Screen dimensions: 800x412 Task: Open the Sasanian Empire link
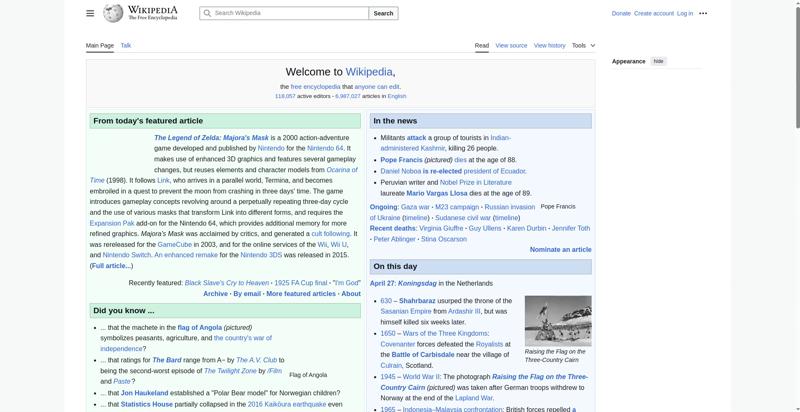tap(406, 311)
